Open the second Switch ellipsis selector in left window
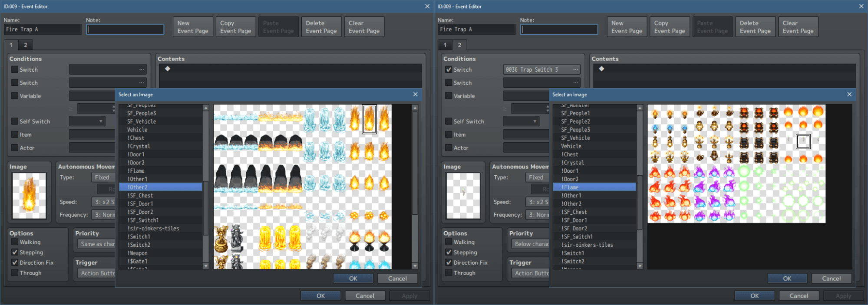The image size is (868, 305). point(142,82)
